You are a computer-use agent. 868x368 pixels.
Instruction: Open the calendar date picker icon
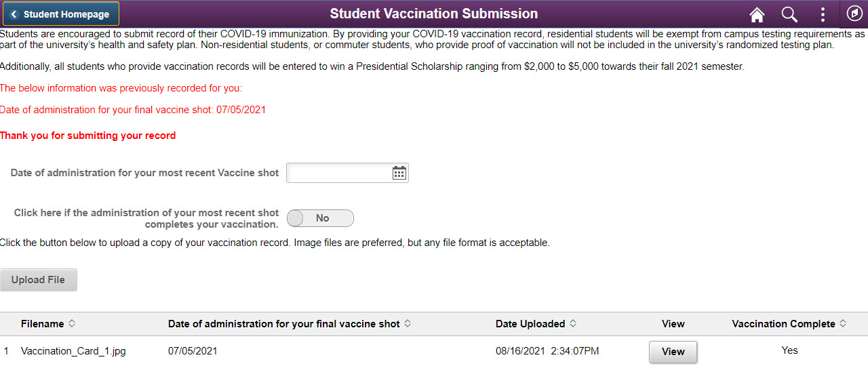[399, 173]
